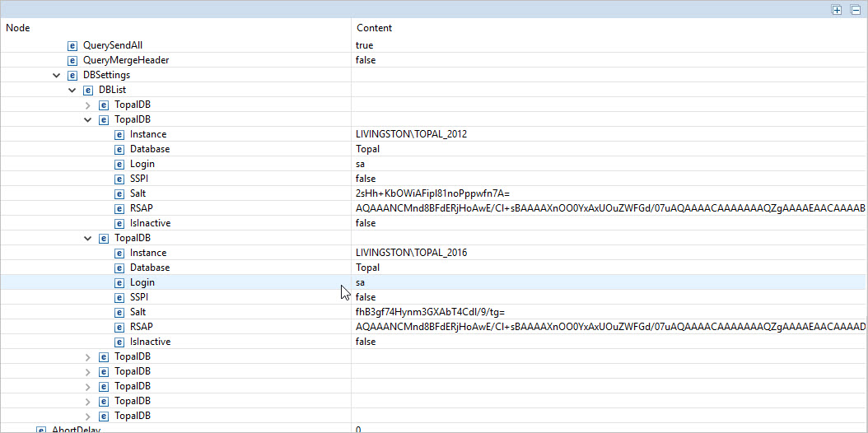Click the element icon beside QuerySendAll

click(x=72, y=45)
